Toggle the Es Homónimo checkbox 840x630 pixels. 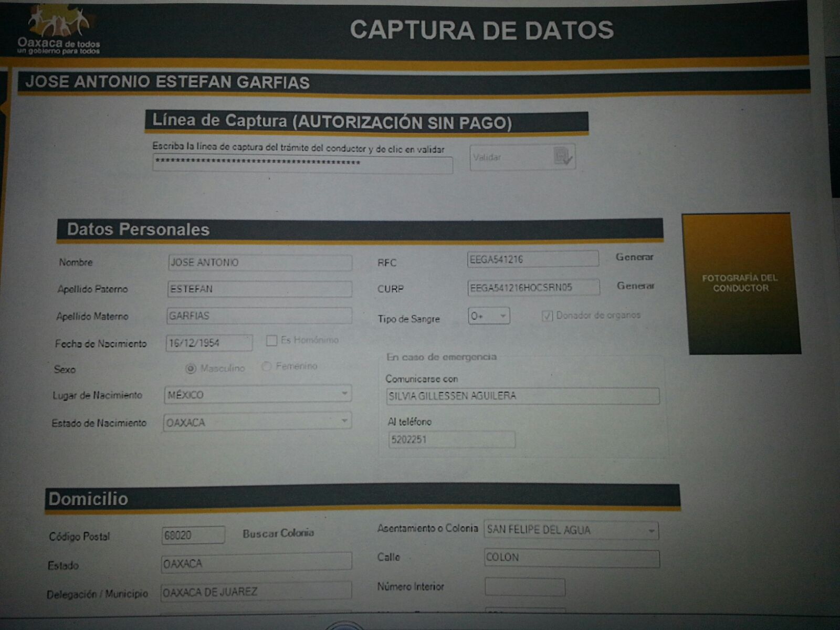click(271, 341)
